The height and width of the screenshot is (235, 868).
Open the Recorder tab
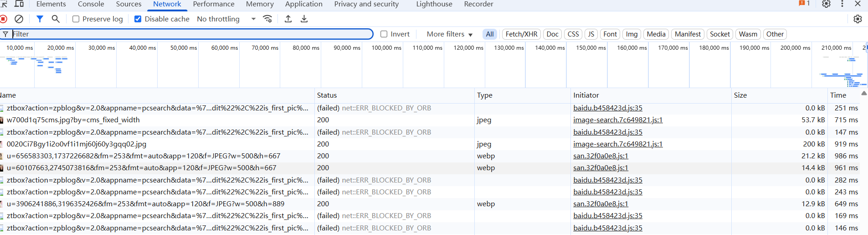(478, 4)
